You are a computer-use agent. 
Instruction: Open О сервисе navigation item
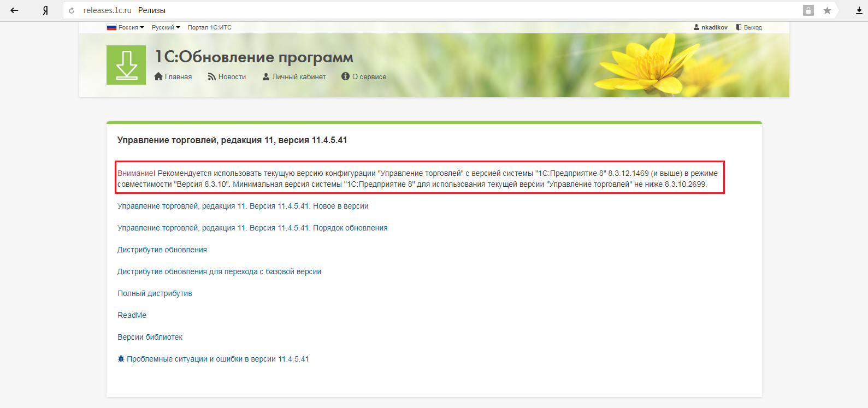(x=364, y=76)
